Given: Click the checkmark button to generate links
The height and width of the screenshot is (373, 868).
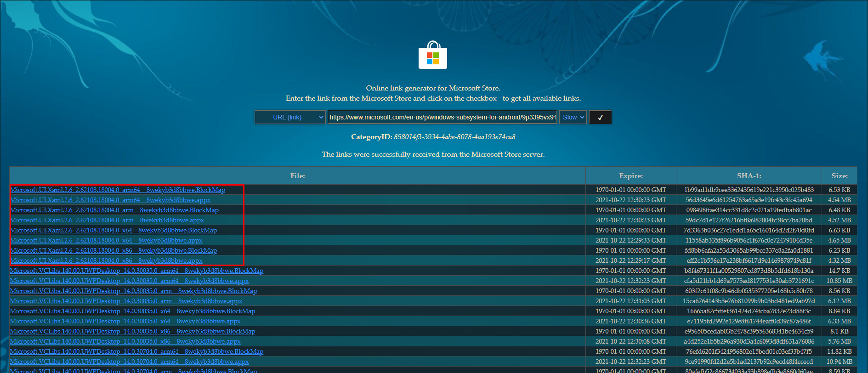Looking at the screenshot, I should [600, 117].
